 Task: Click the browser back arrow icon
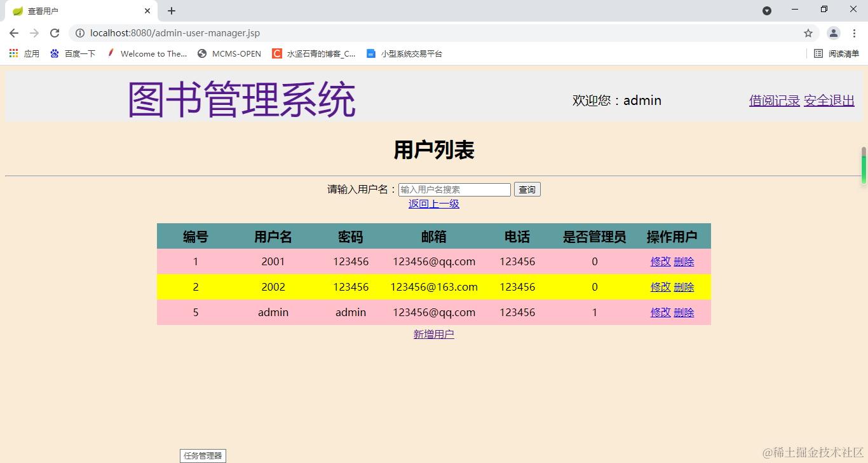(x=13, y=33)
